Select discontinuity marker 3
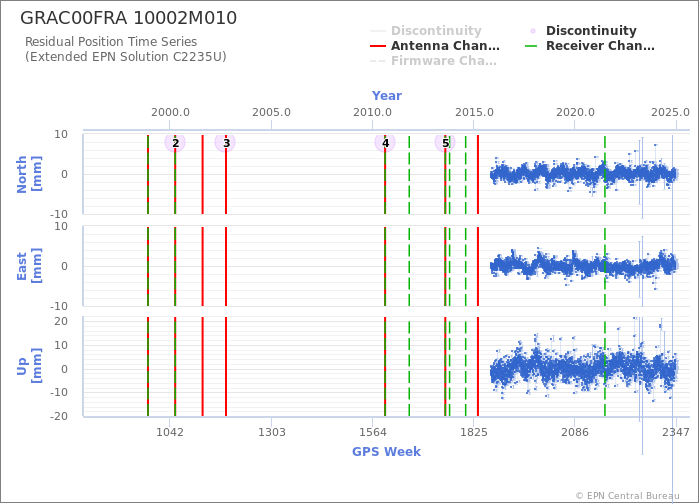The width and height of the screenshot is (700, 504). (225, 143)
